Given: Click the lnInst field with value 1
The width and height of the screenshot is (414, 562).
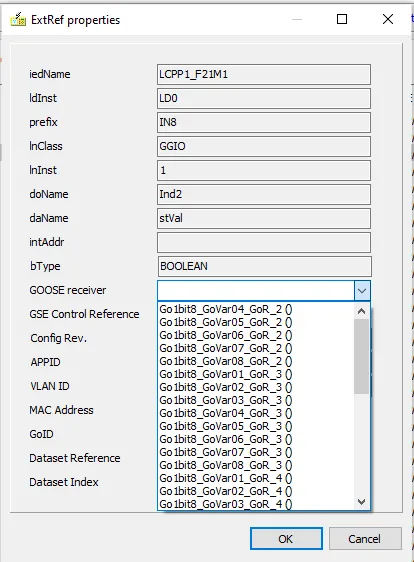Looking at the screenshot, I should (x=264, y=171).
